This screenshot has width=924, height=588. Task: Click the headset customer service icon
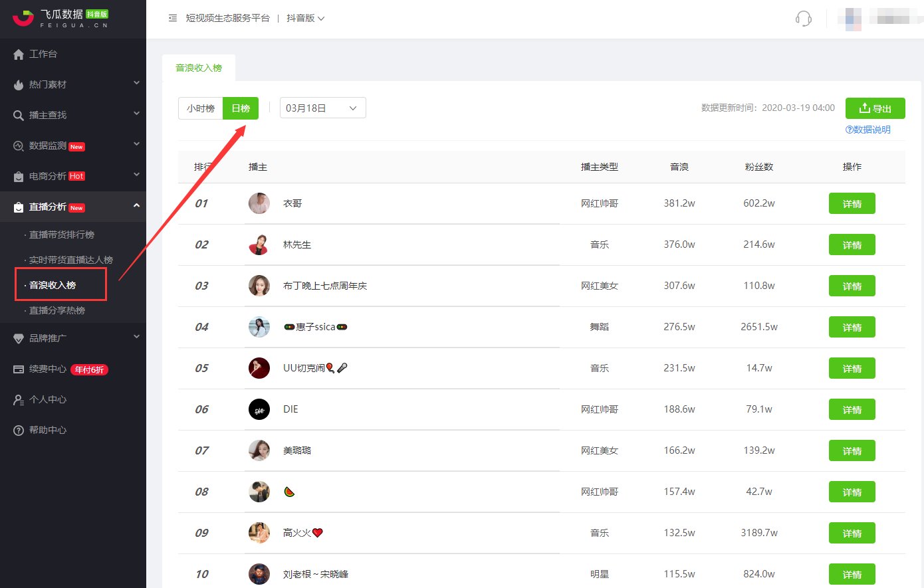pos(803,19)
